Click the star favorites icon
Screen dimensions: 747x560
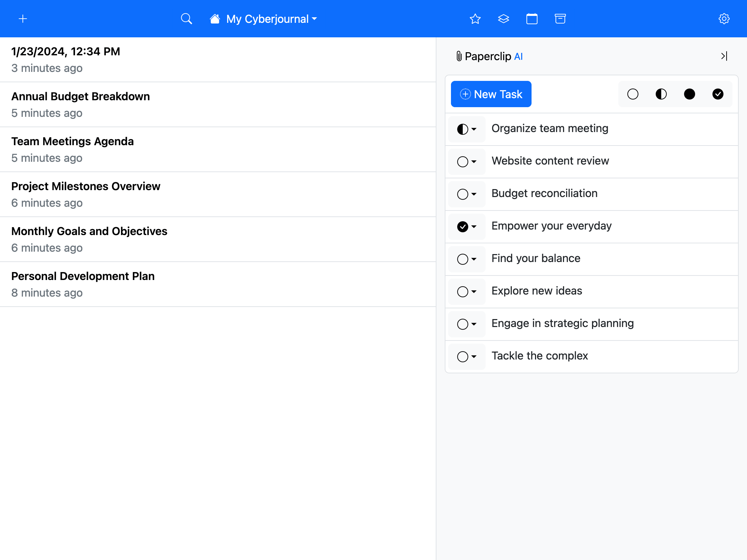[475, 19]
